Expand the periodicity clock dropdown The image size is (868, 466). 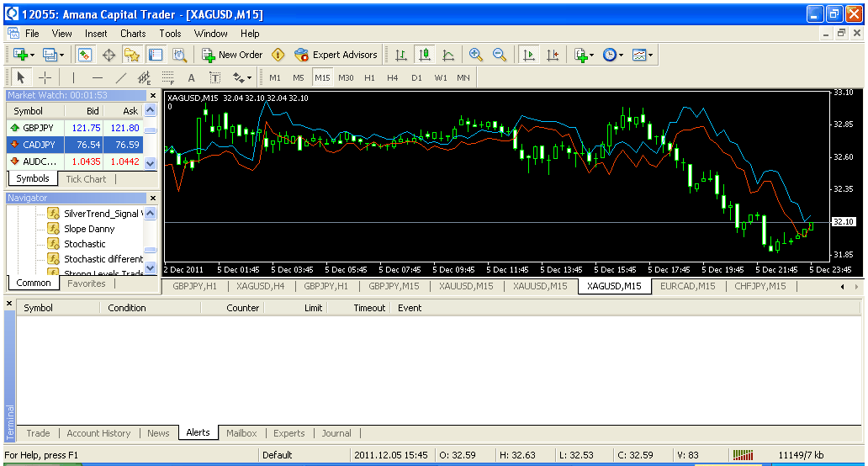click(x=613, y=55)
